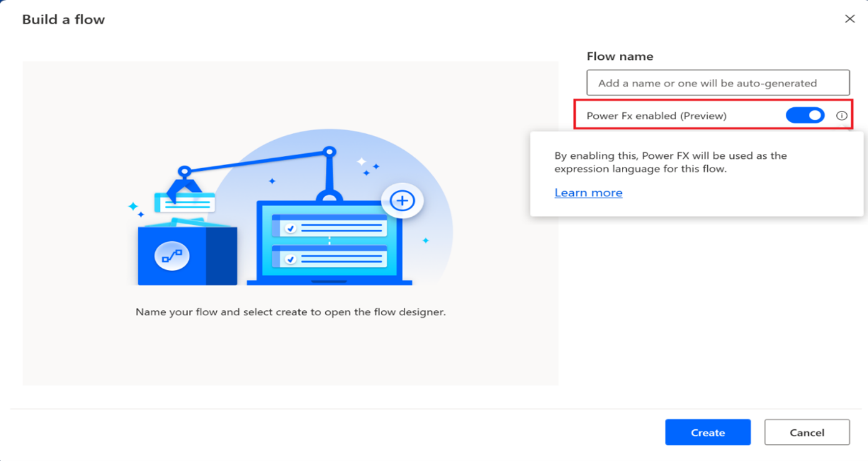Disable the Power Fx enabled switch

coord(804,115)
